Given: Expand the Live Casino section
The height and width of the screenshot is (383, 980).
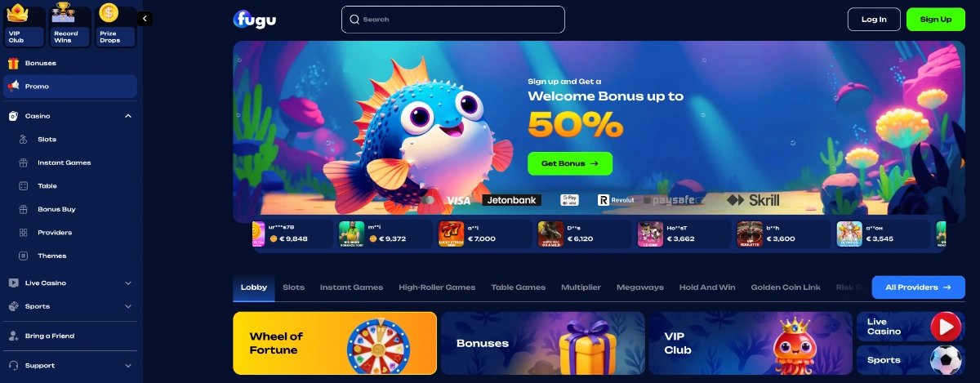Looking at the screenshot, I should tap(128, 283).
